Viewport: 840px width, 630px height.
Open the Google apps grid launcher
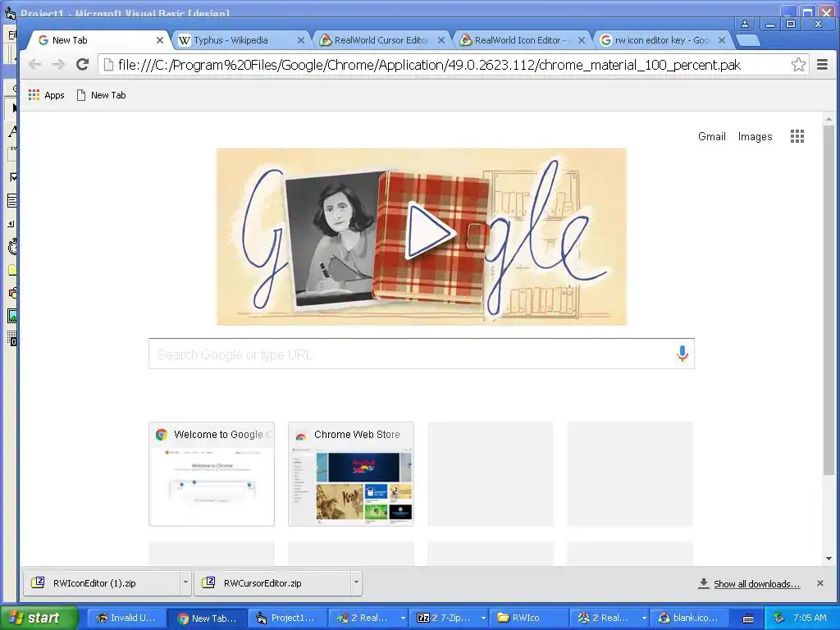(797, 137)
